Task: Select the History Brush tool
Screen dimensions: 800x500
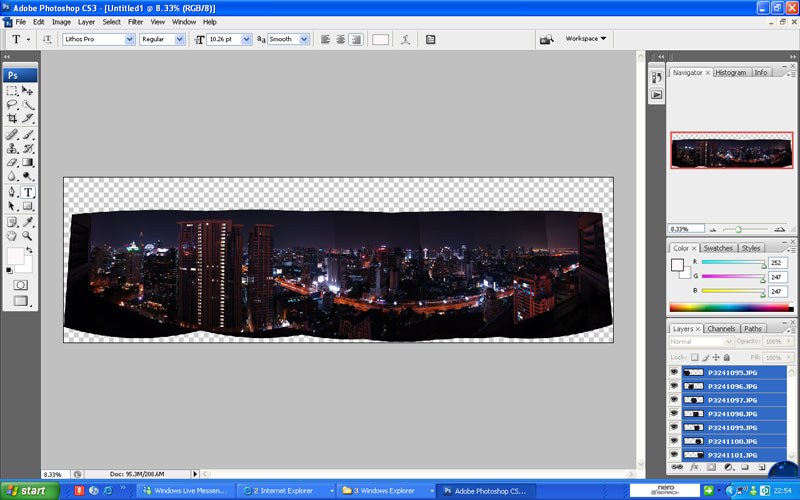Action: (28, 148)
